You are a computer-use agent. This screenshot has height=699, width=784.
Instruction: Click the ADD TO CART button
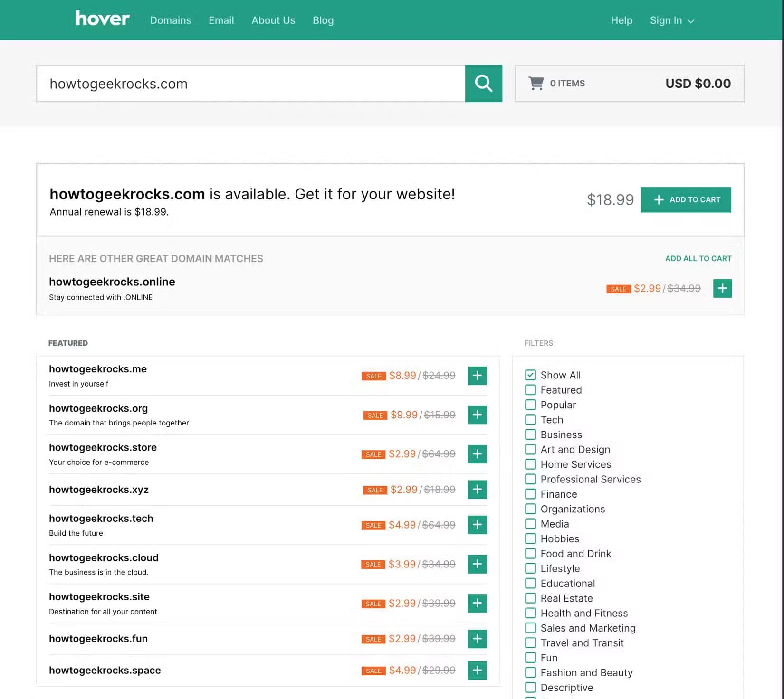686,200
